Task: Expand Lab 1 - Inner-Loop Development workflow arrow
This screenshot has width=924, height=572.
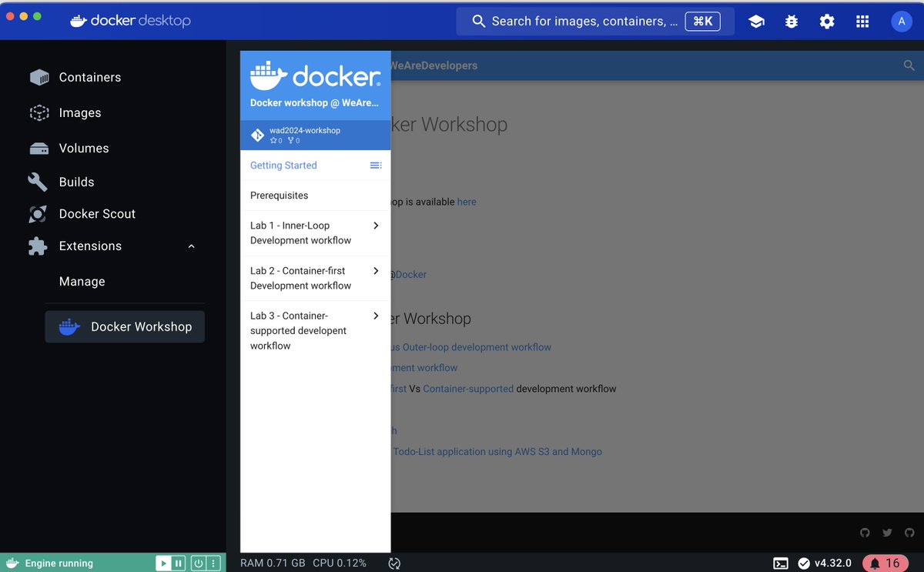Action: pos(376,226)
